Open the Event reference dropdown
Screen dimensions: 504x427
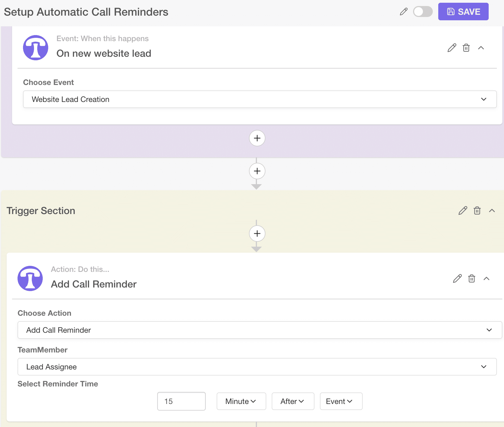point(341,401)
